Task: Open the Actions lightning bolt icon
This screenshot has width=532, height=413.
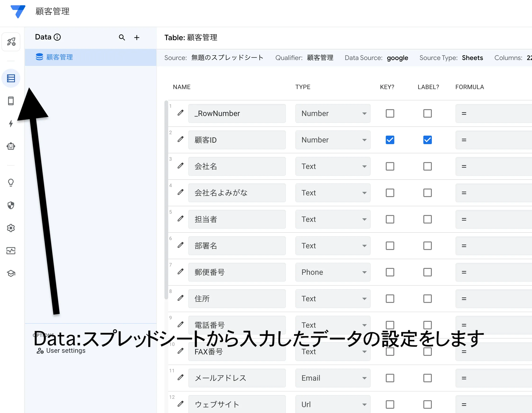Action: click(11, 124)
